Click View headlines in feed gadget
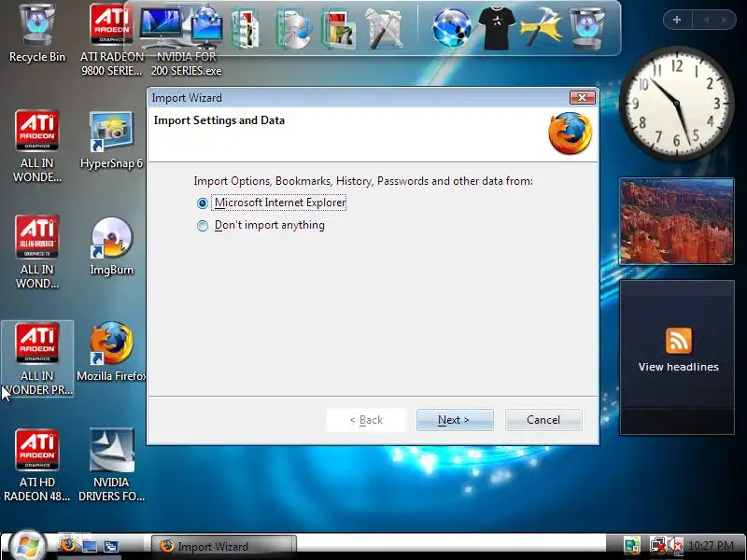Screen dimensions: 747x560 click(679, 367)
